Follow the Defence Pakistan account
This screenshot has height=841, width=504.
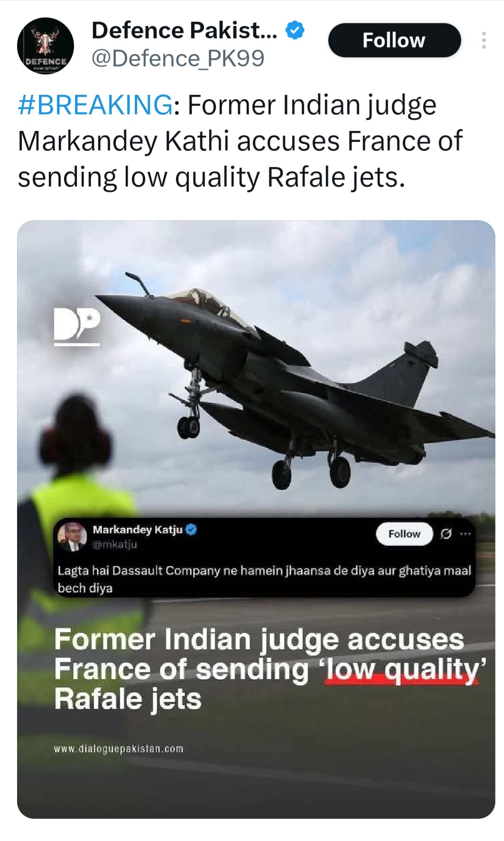(x=394, y=40)
